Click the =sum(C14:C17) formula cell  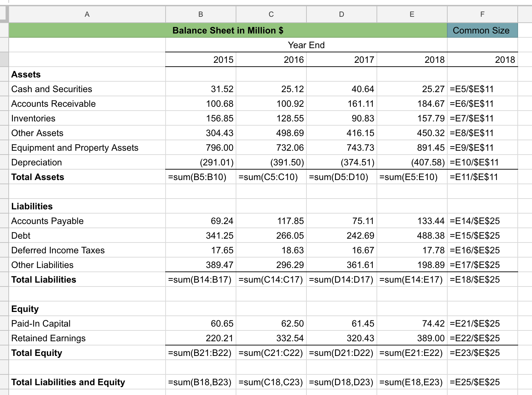(271, 280)
